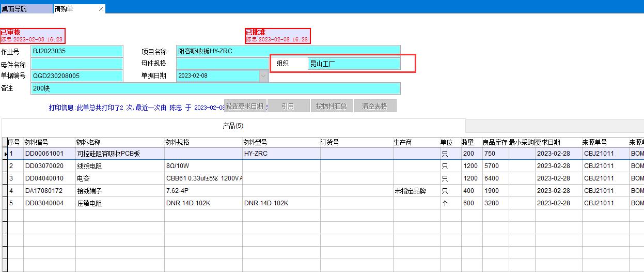Viewport: 644px width, 272px height.
Task: Open the 产品(5) tab
Action: click(233, 126)
